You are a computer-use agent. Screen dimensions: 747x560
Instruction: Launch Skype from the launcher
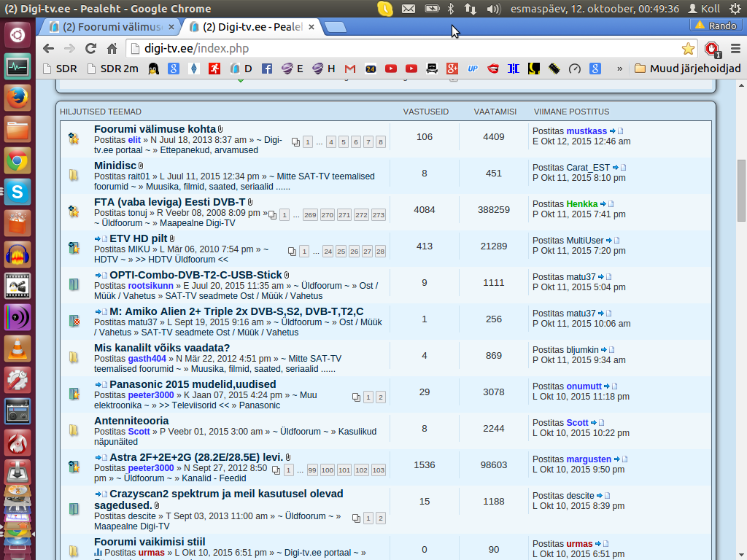pos(18,192)
